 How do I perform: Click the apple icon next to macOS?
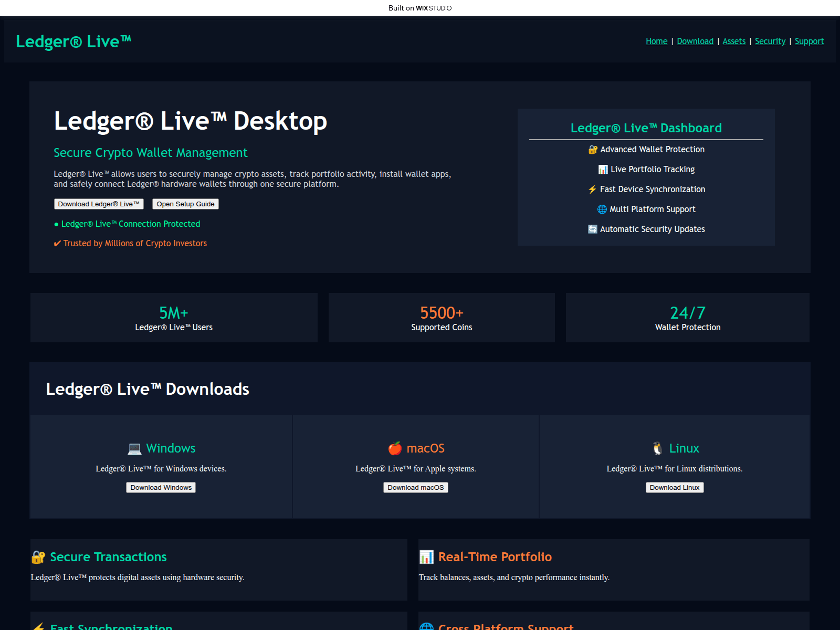tap(395, 448)
